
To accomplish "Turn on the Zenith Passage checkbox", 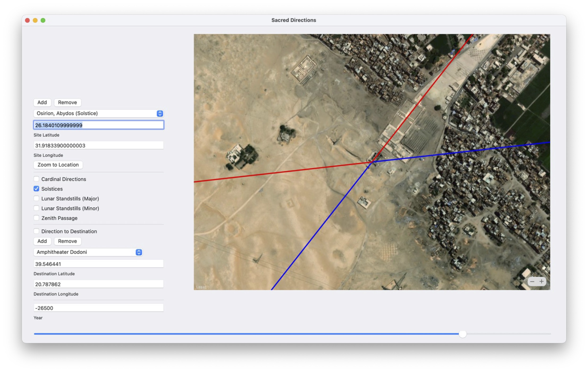I will pos(36,218).
